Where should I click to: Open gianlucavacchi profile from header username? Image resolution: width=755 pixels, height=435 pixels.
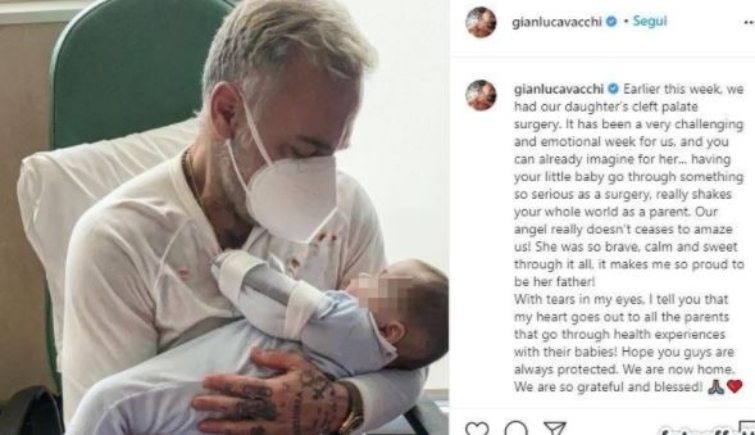point(557,22)
